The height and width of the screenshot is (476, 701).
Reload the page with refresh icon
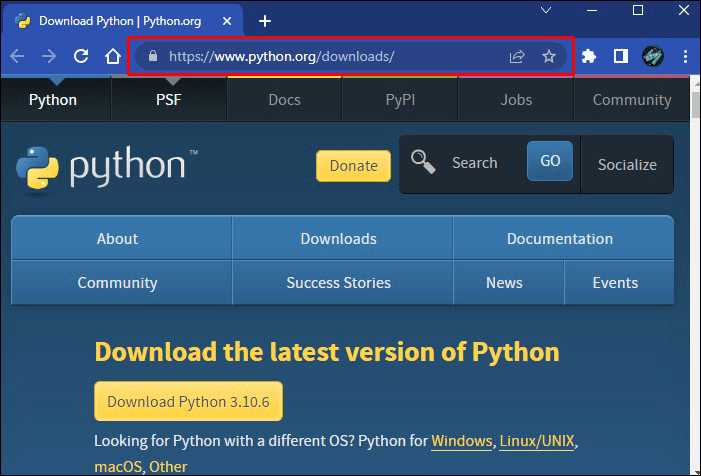81,57
